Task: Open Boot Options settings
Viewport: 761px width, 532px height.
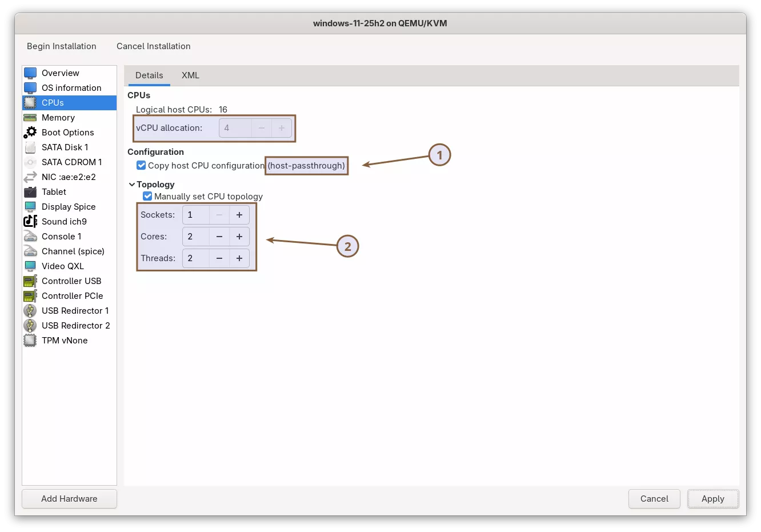Action: tap(67, 132)
